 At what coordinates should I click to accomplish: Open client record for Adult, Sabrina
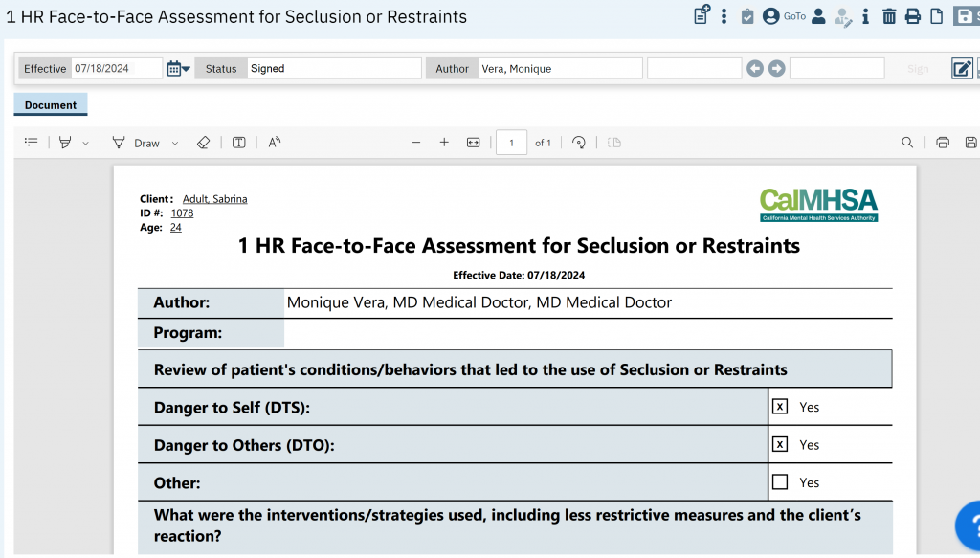[x=214, y=198]
